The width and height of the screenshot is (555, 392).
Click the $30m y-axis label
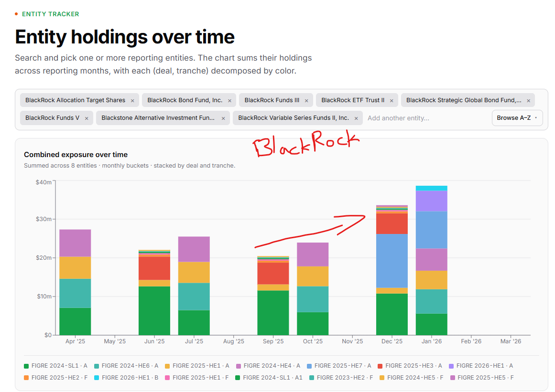pyautogui.click(x=44, y=219)
